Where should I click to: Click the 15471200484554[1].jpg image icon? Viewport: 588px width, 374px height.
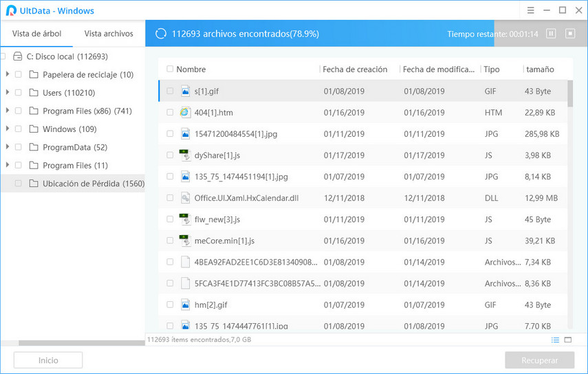tap(185, 134)
